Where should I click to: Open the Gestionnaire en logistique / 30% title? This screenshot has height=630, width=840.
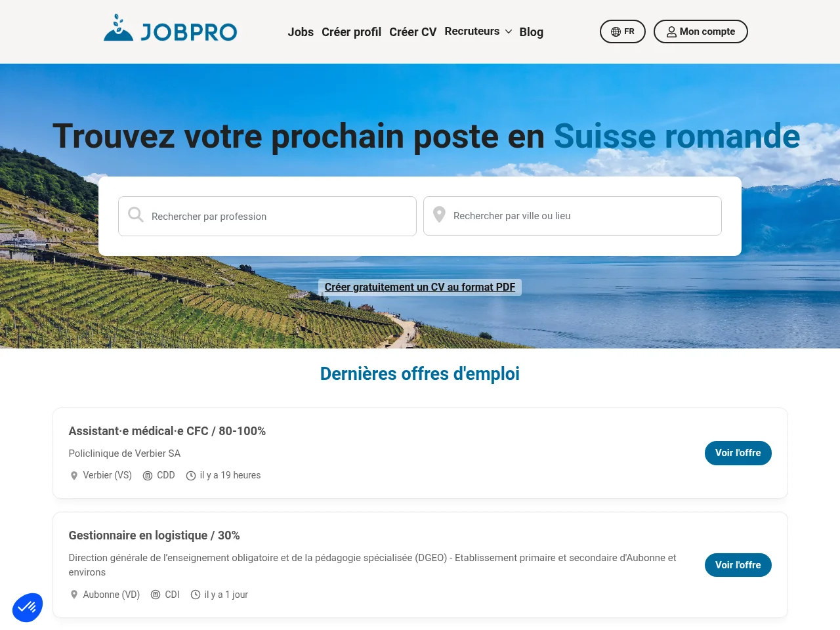[x=154, y=535]
